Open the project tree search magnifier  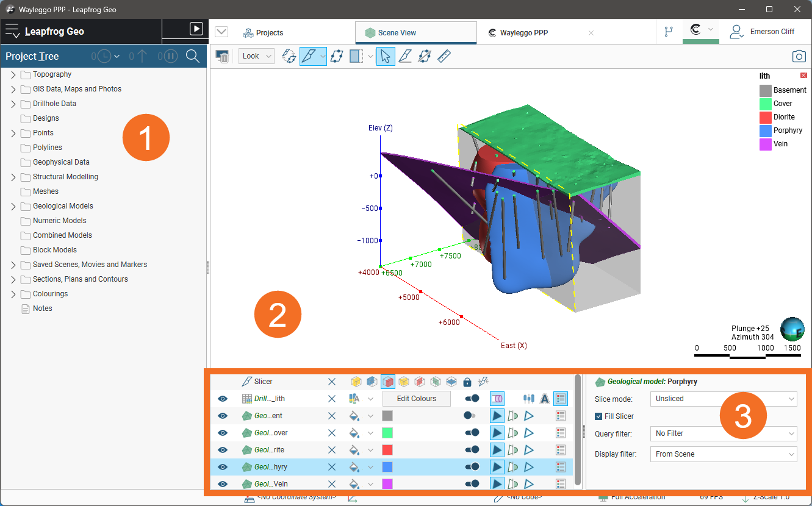click(193, 56)
